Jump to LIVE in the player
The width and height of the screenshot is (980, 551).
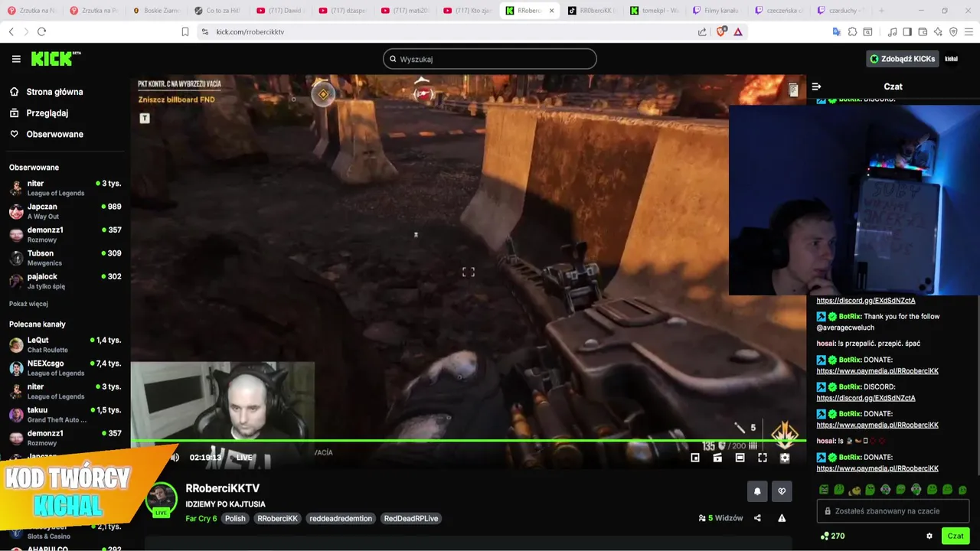tap(244, 458)
